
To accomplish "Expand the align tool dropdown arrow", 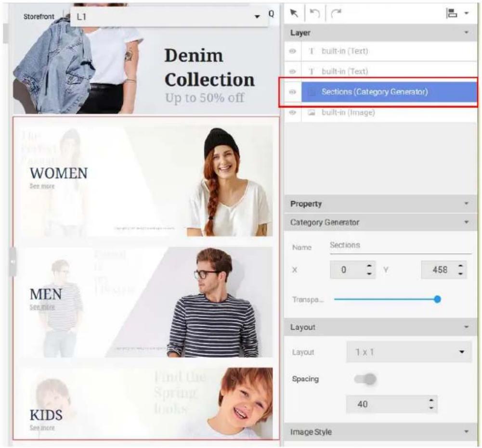I will point(466,13).
